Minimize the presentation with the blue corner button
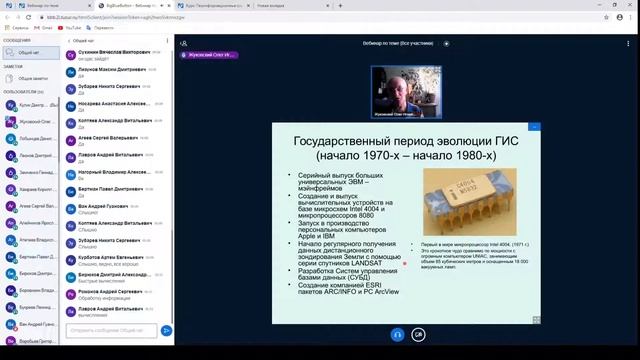Viewport: 640px width, 360px height. point(534,127)
